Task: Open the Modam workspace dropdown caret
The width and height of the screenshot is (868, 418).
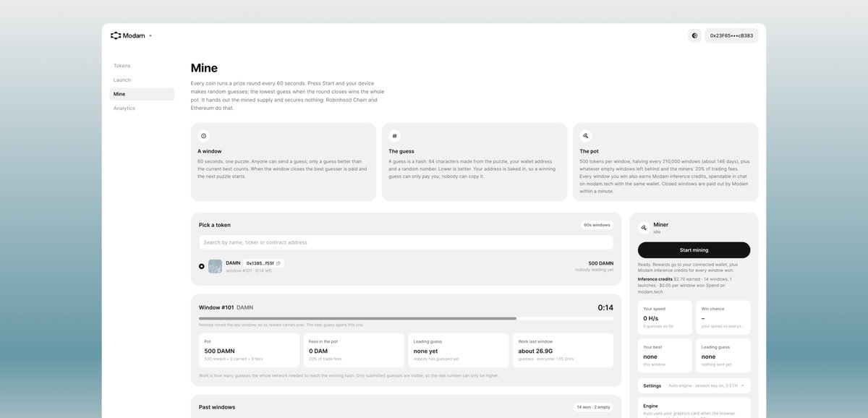Action: click(x=150, y=35)
